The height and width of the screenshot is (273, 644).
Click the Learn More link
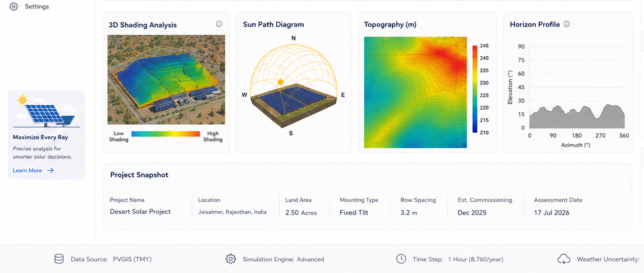[x=27, y=170]
